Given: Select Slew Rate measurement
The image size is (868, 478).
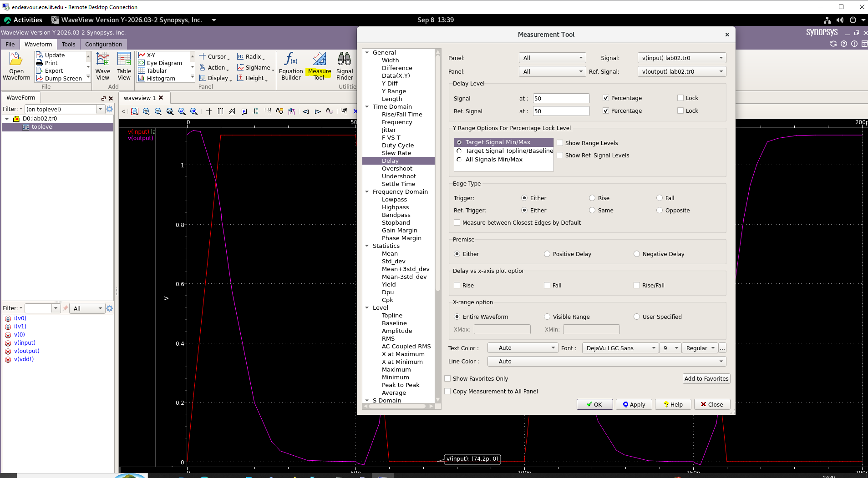Looking at the screenshot, I should tap(396, 153).
